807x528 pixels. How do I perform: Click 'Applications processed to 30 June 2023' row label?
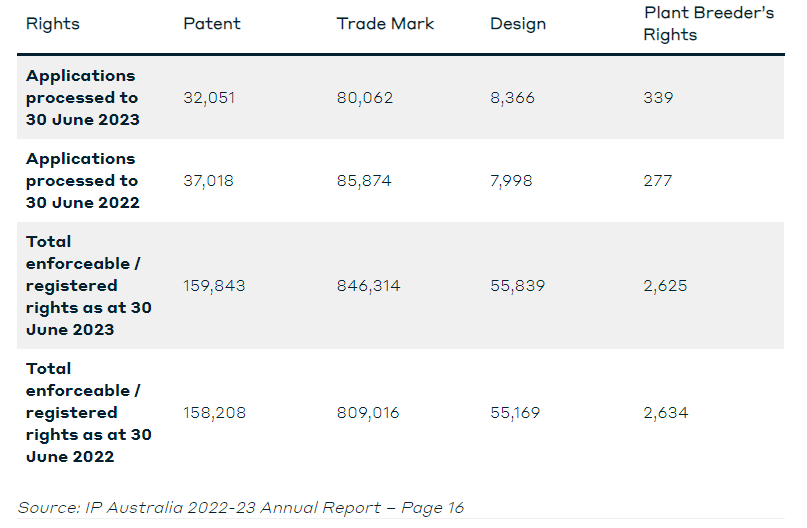point(83,98)
